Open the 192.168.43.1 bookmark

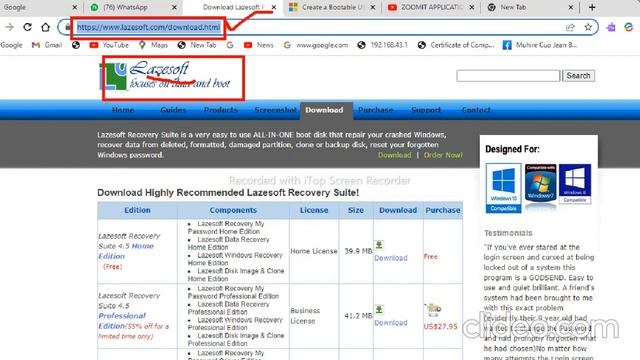click(x=382, y=45)
